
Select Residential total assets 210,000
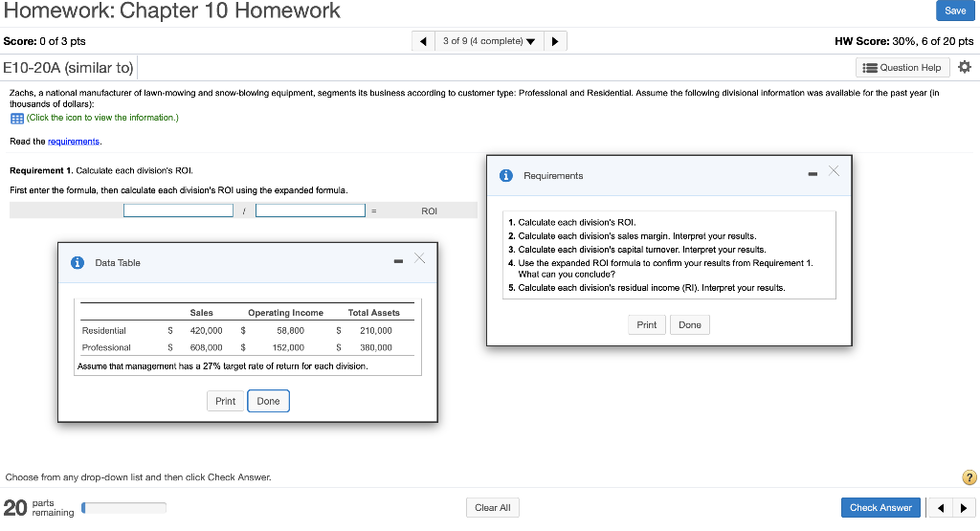375,330
